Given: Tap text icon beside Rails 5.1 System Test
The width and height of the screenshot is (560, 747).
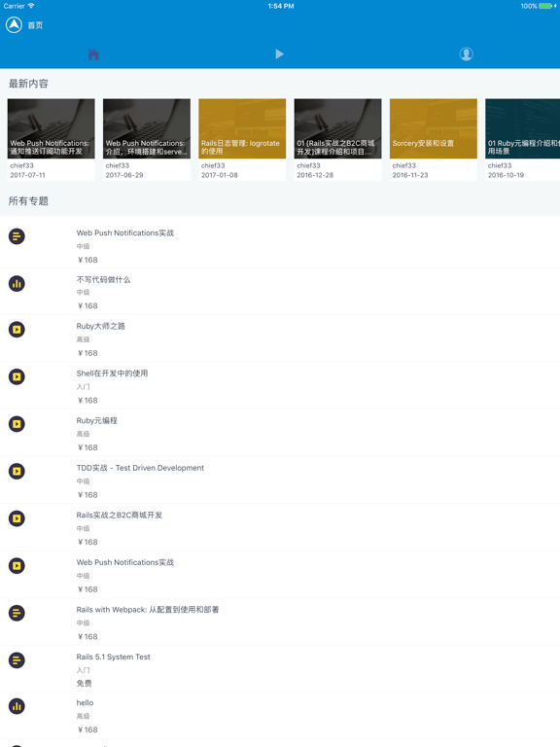Looking at the screenshot, I should [17, 659].
